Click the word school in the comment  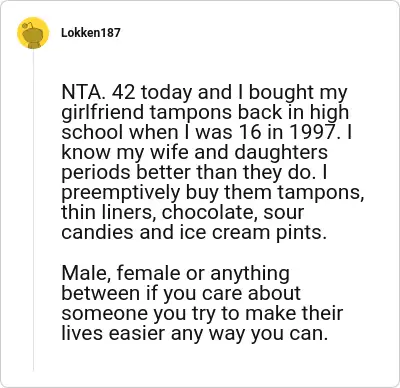92,132
